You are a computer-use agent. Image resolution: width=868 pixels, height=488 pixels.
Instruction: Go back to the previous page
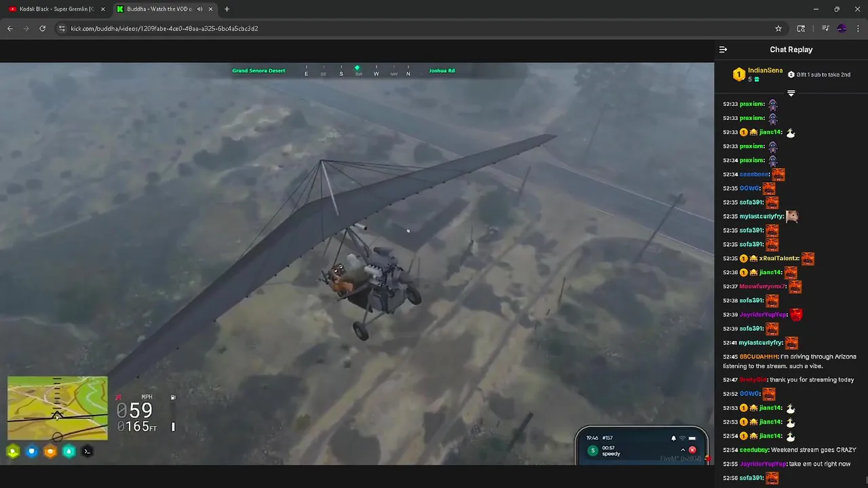tap(9, 28)
